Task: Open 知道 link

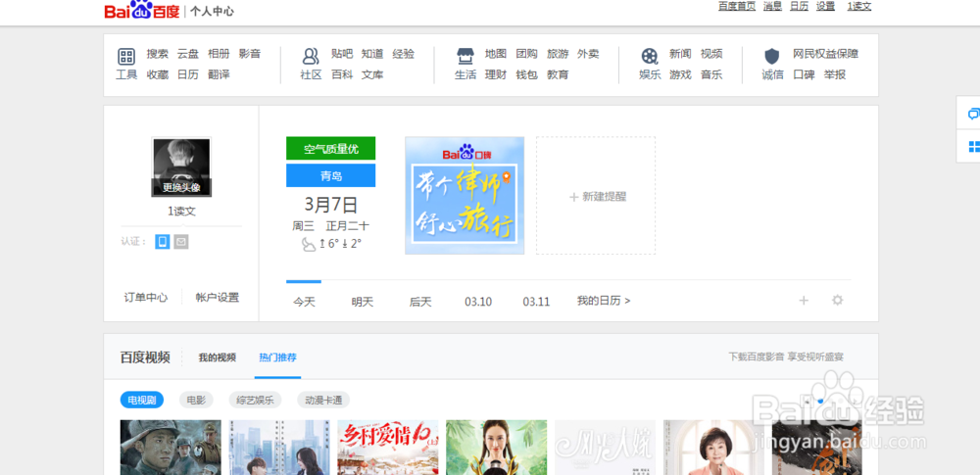Action: point(372,54)
